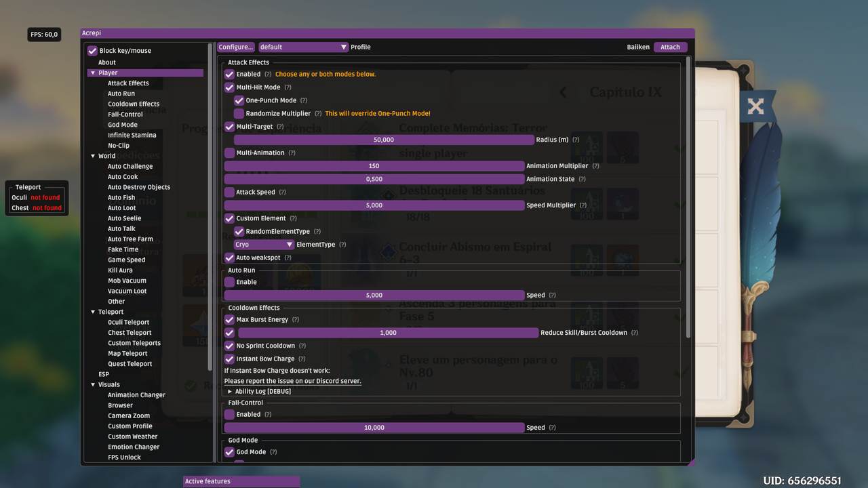The image size is (868, 488).
Task: Click the help (?) beside ElementType
Action: [x=342, y=245]
